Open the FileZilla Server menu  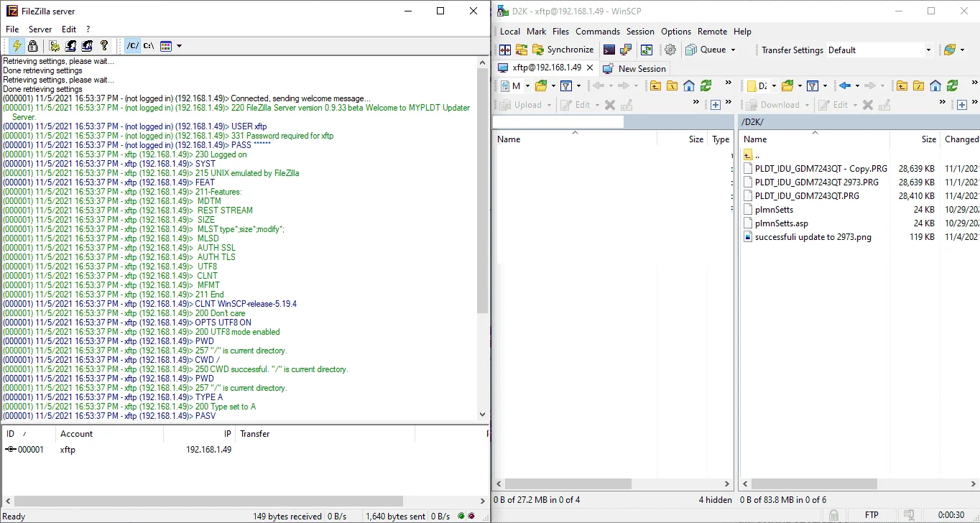click(40, 29)
